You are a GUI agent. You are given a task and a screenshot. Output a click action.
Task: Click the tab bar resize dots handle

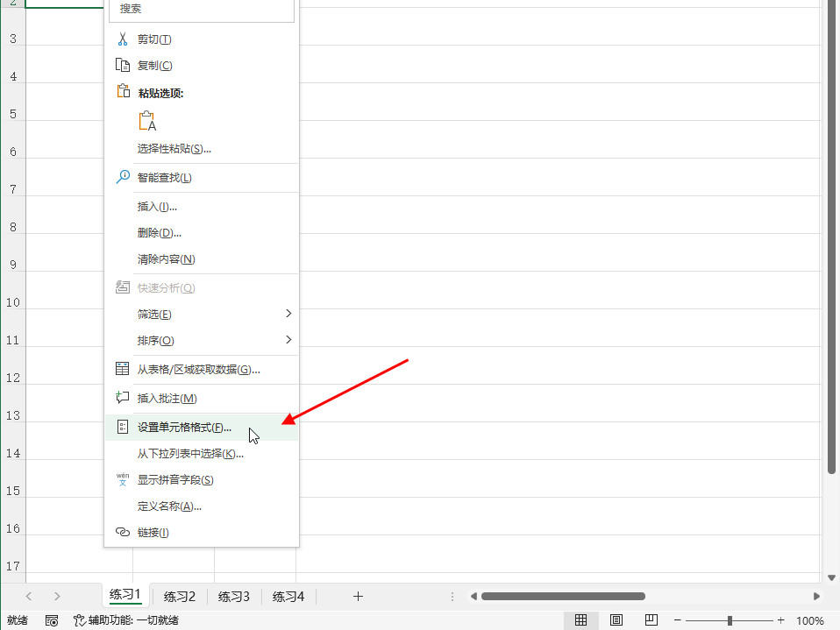coord(452,597)
